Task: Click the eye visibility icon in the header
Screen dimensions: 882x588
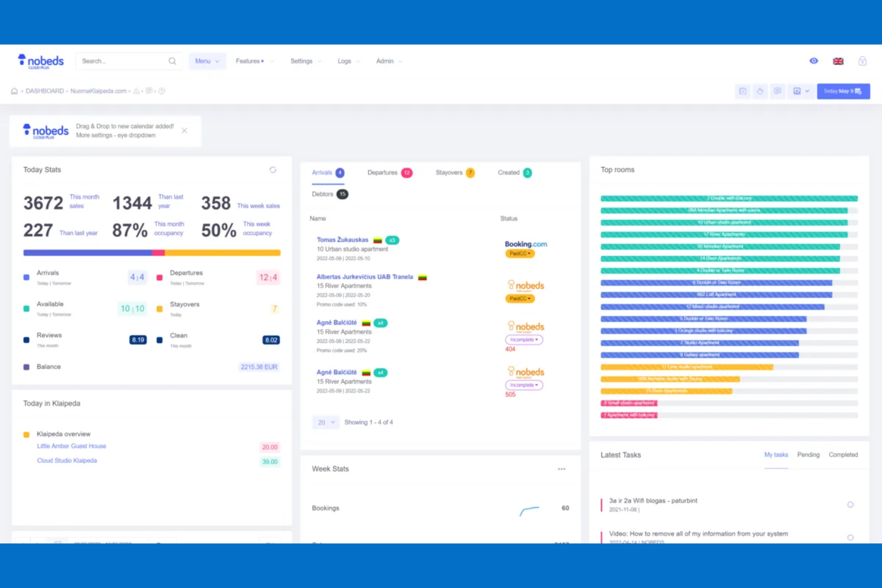Action: (x=813, y=61)
